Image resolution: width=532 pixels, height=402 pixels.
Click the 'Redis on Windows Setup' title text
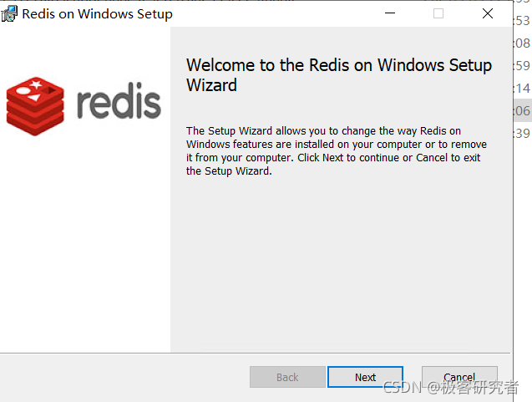click(98, 14)
